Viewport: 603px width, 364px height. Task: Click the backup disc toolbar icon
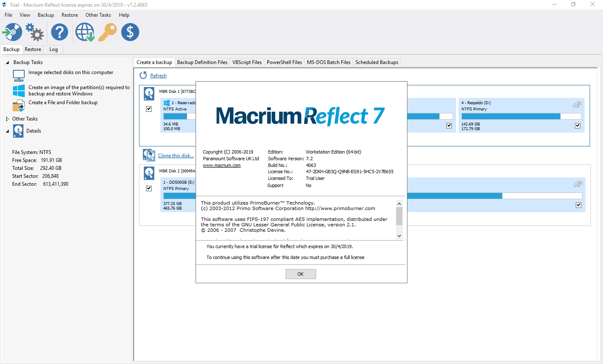coord(12,32)
